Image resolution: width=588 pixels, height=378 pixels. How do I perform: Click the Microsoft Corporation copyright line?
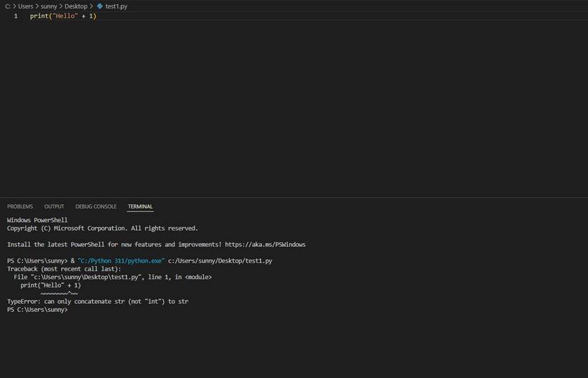[x=102, y=229]
